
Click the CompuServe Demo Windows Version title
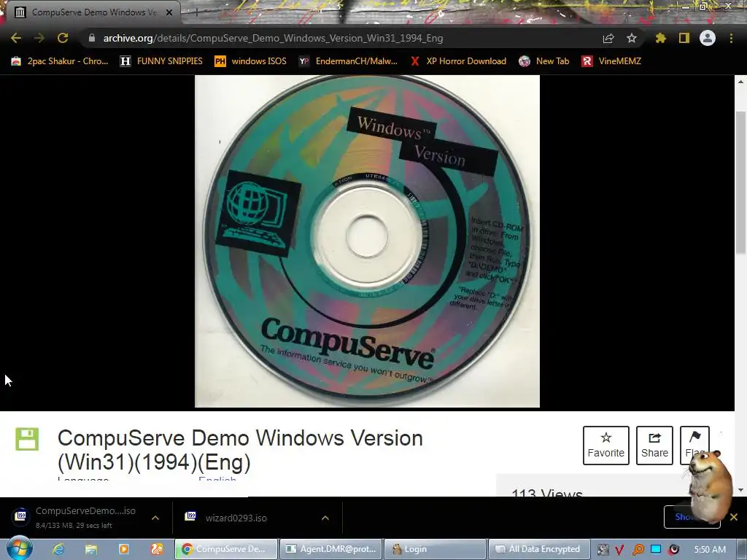240,450
